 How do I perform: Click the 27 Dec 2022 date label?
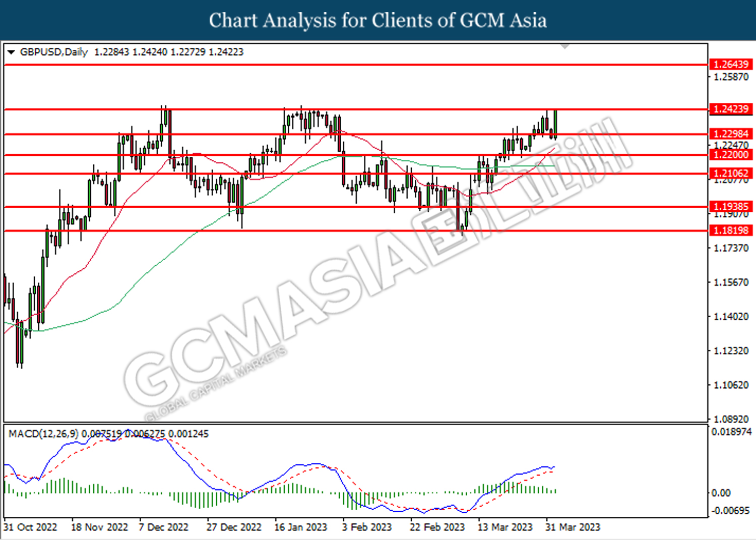click(x=234, y=527)
